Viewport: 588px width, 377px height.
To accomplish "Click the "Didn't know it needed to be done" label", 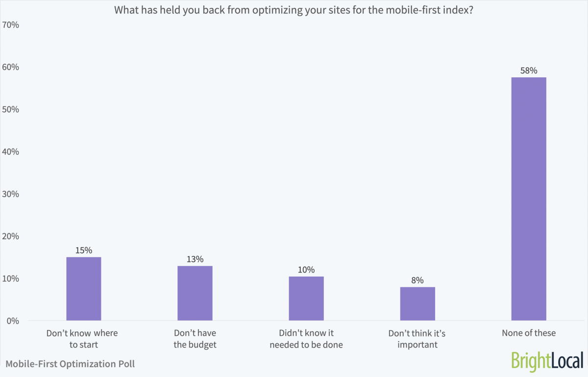I will click(306, 339).
